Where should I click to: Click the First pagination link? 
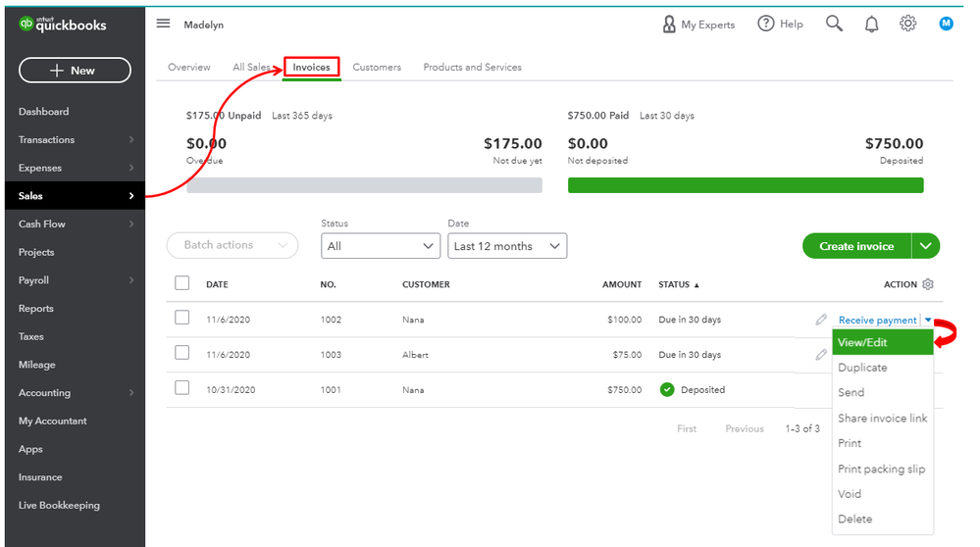click(x=687, y=428)
